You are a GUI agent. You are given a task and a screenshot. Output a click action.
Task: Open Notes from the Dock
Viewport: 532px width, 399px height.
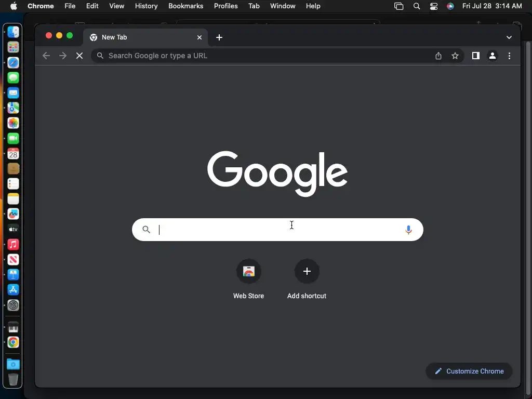tap(13, 199)
